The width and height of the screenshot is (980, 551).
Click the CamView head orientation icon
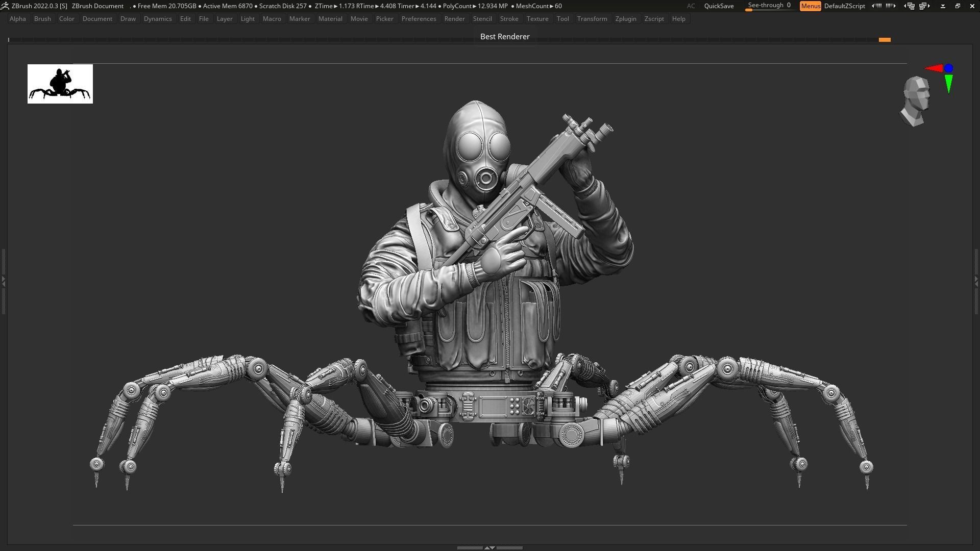tap(915, 101)
